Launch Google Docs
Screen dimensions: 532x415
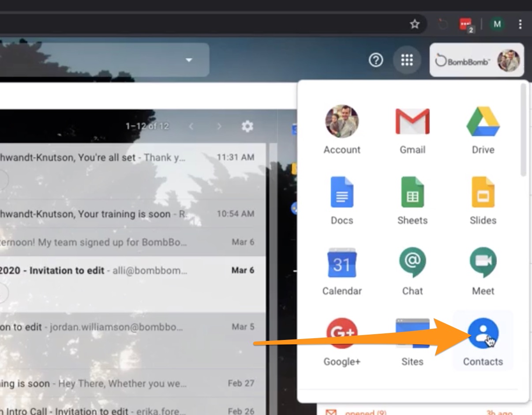tap(342, 200)
